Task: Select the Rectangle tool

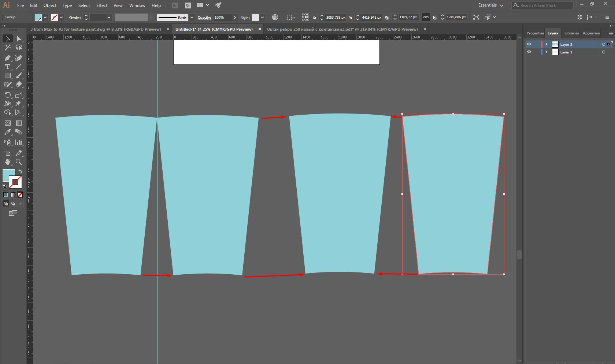Action: click(x=7, y=75)
